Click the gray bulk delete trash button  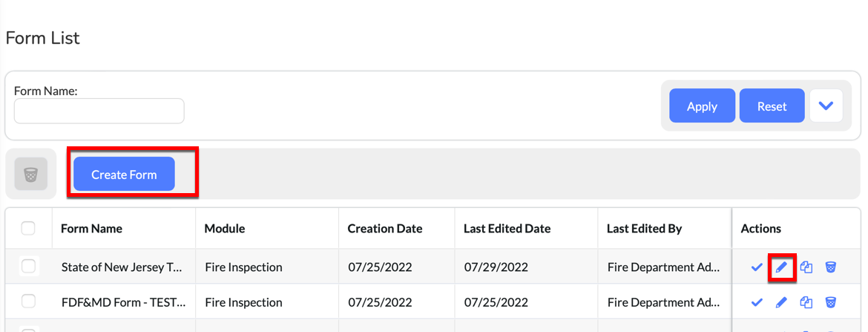pyautogui.click(x=31, y=174)
